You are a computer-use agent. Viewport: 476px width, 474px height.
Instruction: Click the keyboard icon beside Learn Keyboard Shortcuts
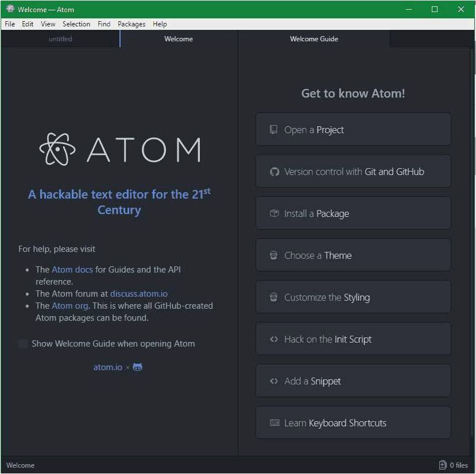pyautogui.click(x=274, y=423)
